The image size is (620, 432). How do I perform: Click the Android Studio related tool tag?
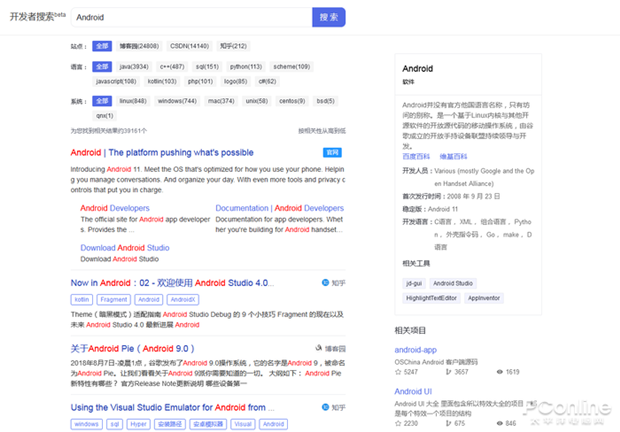(x=453, y=283)
